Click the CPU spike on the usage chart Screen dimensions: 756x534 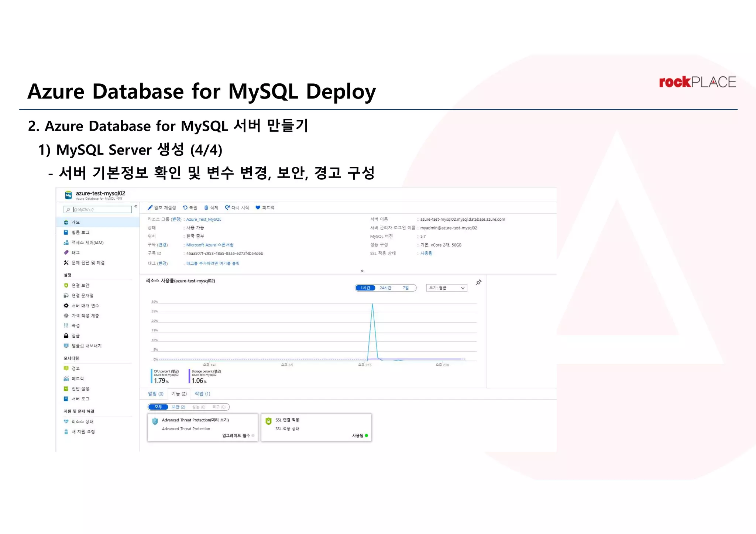pyautogui.click(x=372, y=304)
